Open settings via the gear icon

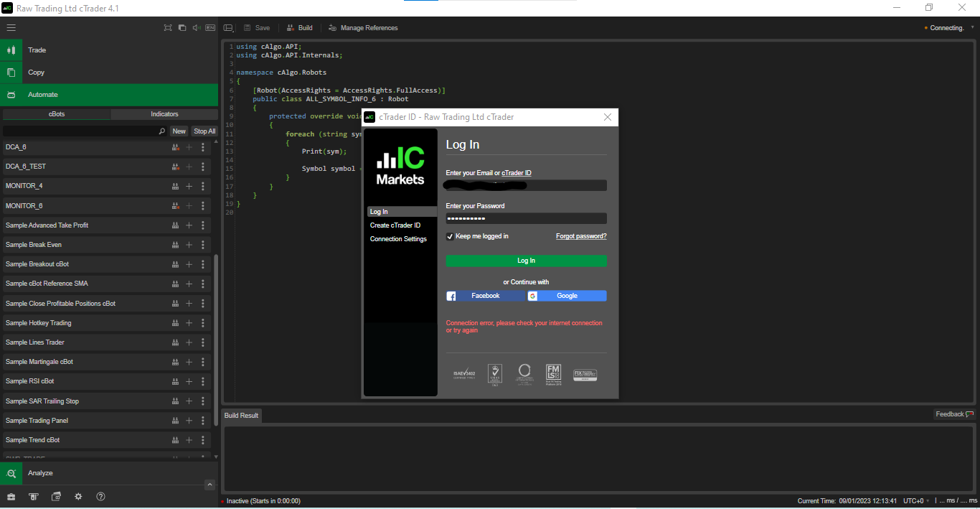pyautogui.click(x=78, y=497)
